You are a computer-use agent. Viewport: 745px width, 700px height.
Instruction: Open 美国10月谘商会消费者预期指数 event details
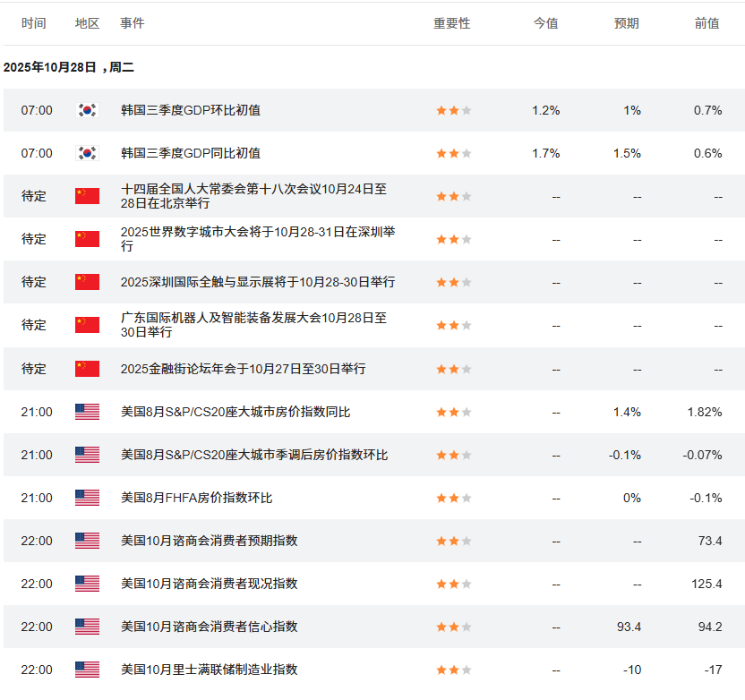[x=209, y=541]
